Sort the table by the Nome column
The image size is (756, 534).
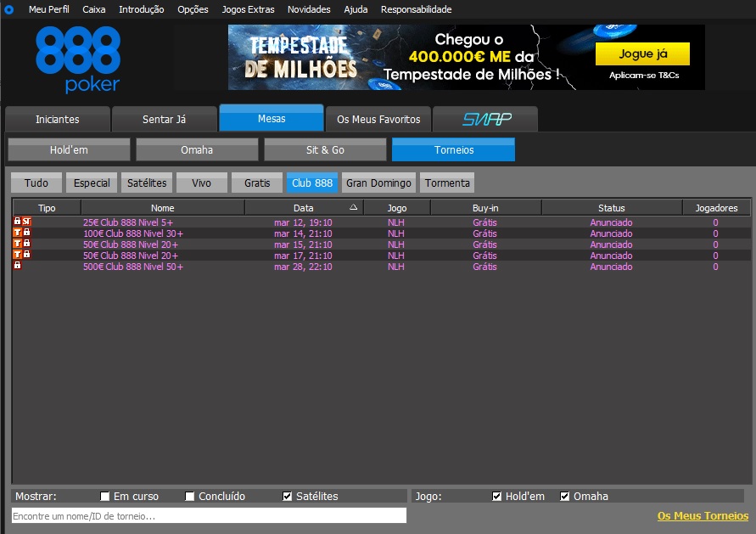click(162, 208)
